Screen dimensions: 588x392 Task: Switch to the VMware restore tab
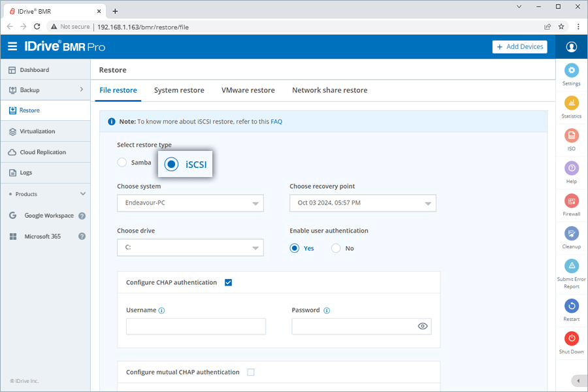click(248, 90)
